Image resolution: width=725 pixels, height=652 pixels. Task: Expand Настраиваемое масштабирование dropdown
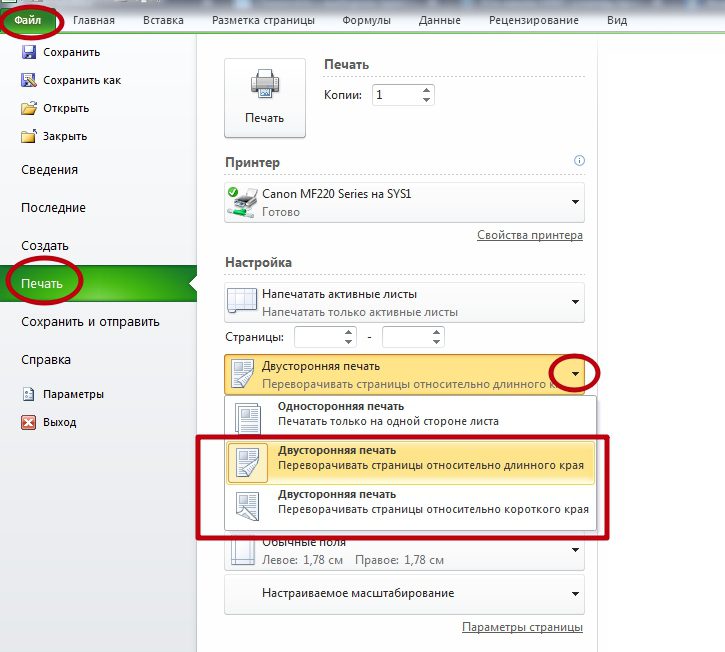[x=575, y=594]
